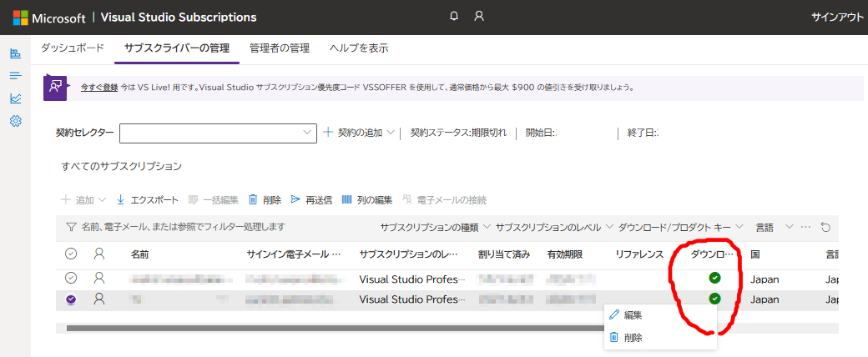Click Japan country cell in first row
The image size is (868, 357).
pos(765,279)
